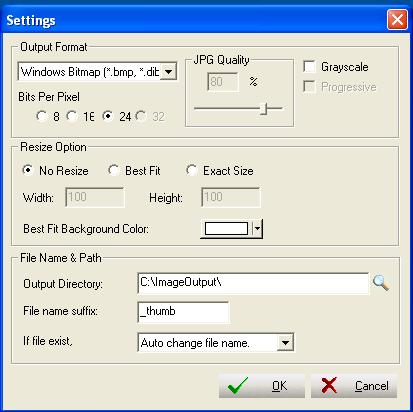Click the File name suffix field
Screen dimensions: 413x412
(183, 312)
